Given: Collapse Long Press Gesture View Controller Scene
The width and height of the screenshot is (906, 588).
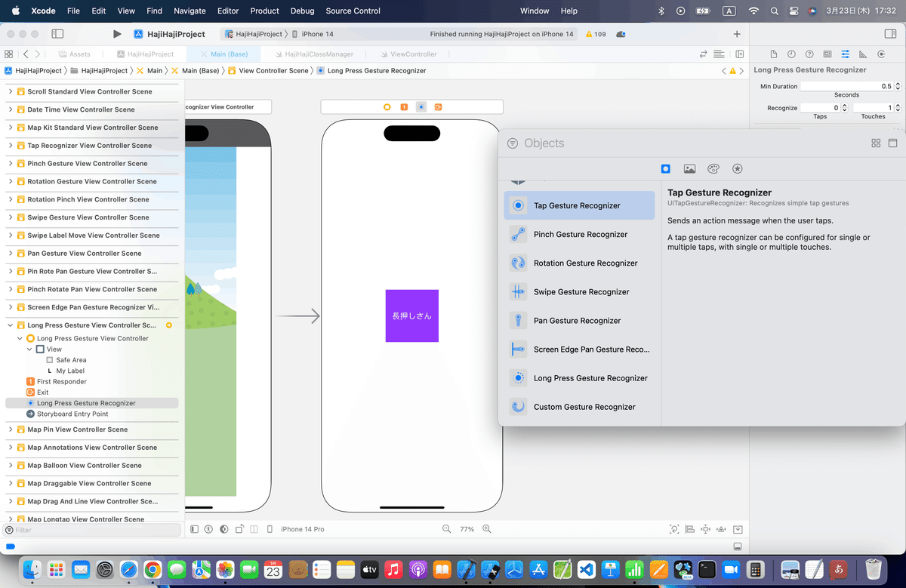Looking at the screenshot, I should [x=11, y=325].
